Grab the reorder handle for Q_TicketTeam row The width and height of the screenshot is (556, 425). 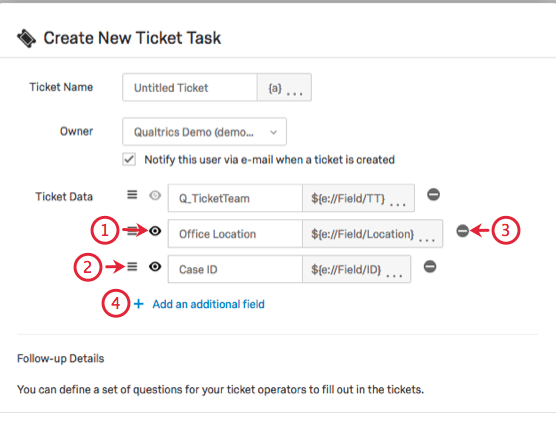(x=132, y=195)
